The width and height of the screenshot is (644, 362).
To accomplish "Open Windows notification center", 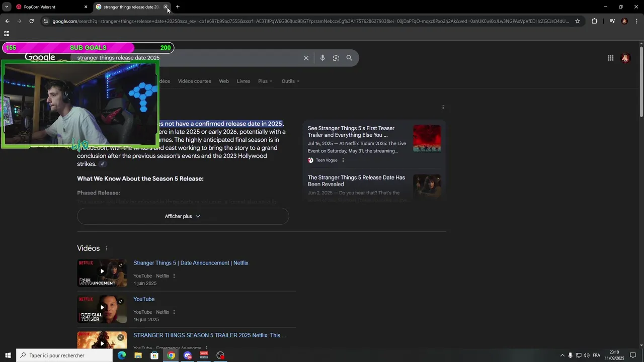I will [633, 355].
